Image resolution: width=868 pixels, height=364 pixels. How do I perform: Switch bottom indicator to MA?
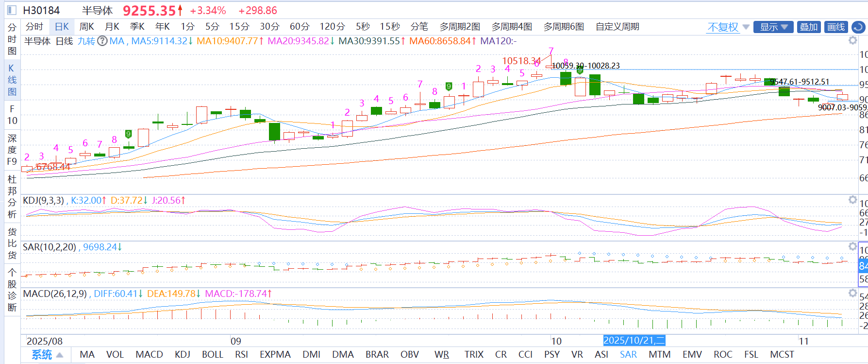pos(87,355)
